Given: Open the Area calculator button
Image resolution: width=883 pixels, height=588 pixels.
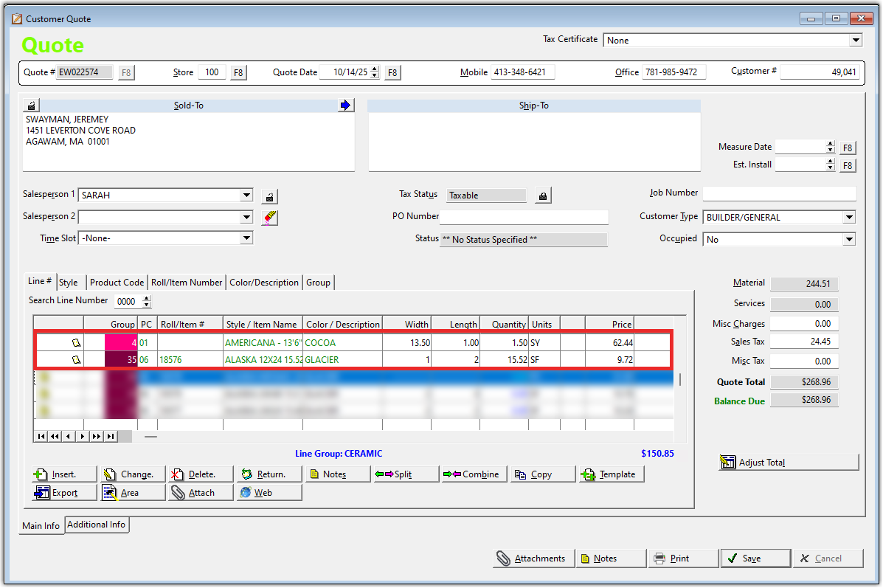Looking at the screenshot, I should tap(133, 493).
